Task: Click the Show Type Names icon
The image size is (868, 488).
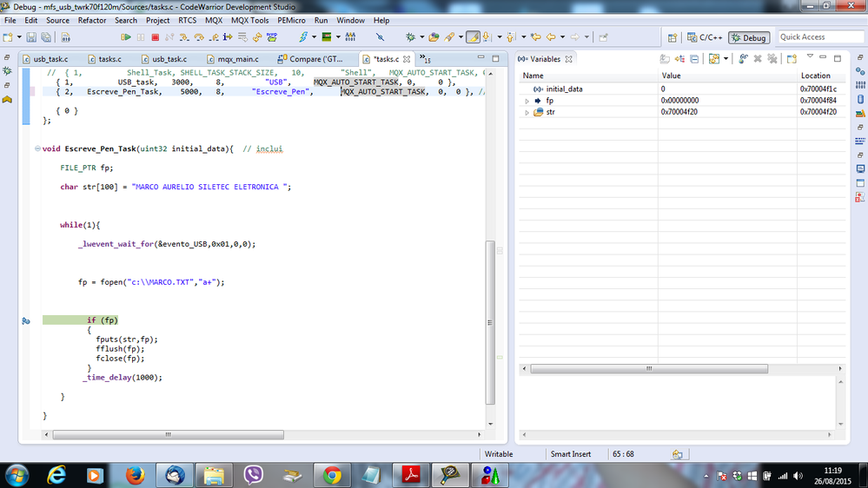Action: pos(665,59)
